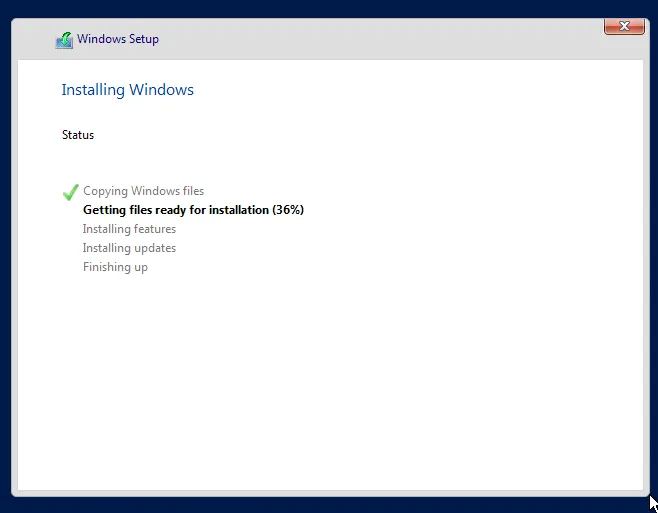Click the word "Windows" in the blue heading
Viewport: 658px width, 513px height.
162,90
